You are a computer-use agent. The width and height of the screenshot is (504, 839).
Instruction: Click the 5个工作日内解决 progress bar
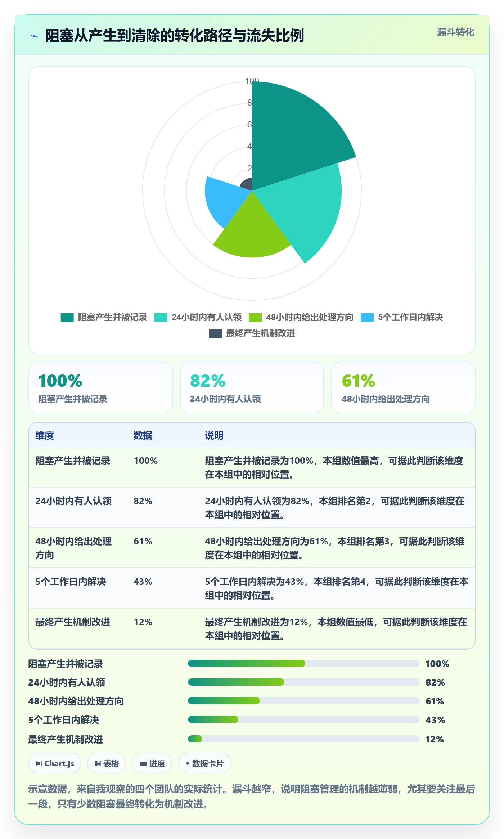pyautogui.click(x=303, y=719)
